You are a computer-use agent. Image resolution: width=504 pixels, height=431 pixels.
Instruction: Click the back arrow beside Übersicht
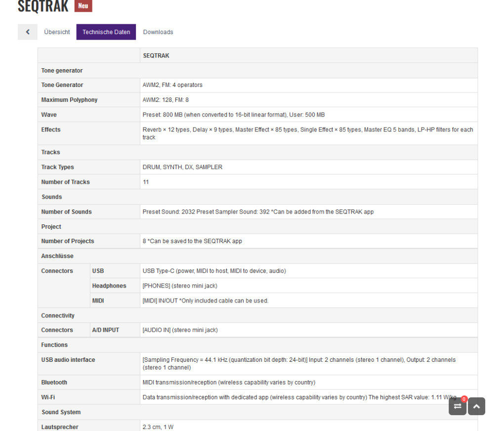point(28,32)
